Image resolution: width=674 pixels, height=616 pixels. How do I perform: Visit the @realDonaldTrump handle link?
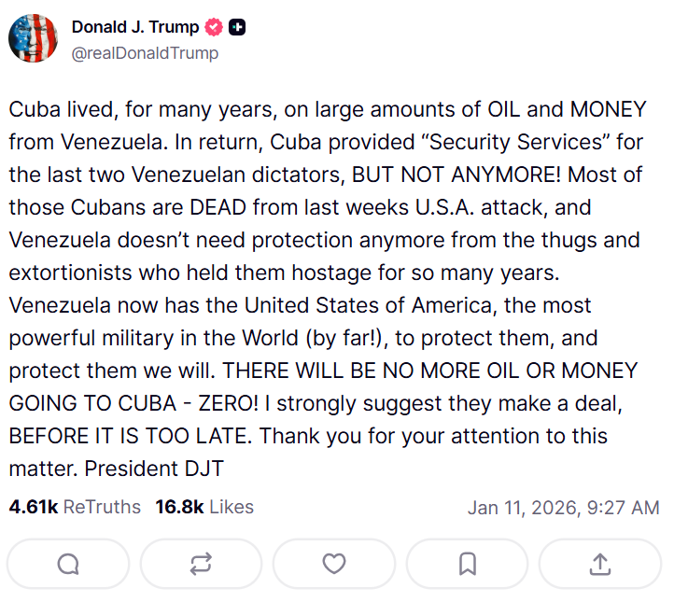pos(145,53)
